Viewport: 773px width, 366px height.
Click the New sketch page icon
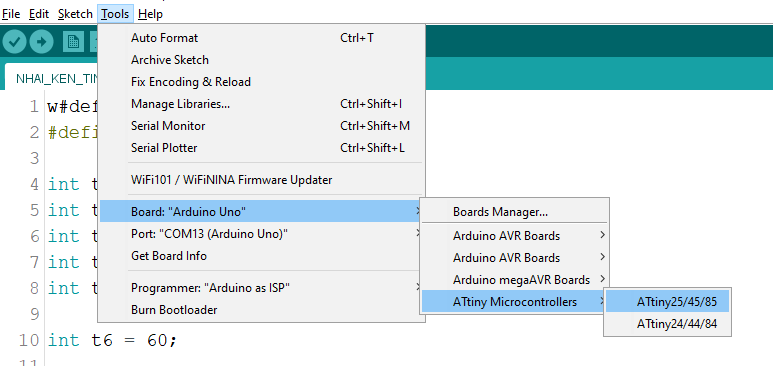73,42
